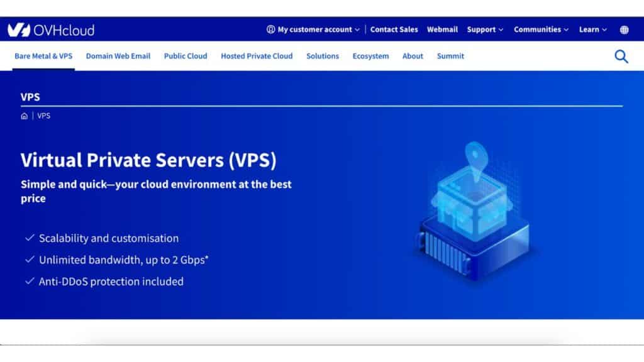The image size is (644, 362).
Task: Click the VPS breadcrumb link
Action: (43, 116)
